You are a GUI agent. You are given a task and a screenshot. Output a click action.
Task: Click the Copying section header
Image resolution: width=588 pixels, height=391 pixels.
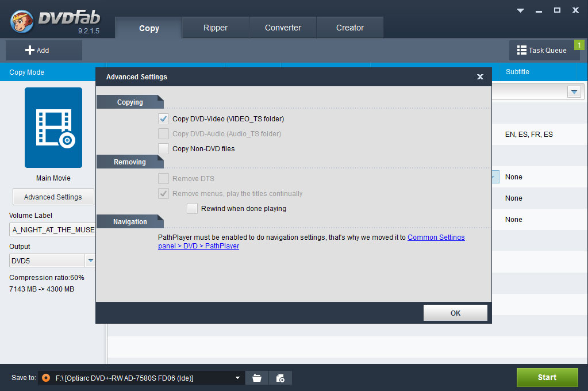coord(130,102)
